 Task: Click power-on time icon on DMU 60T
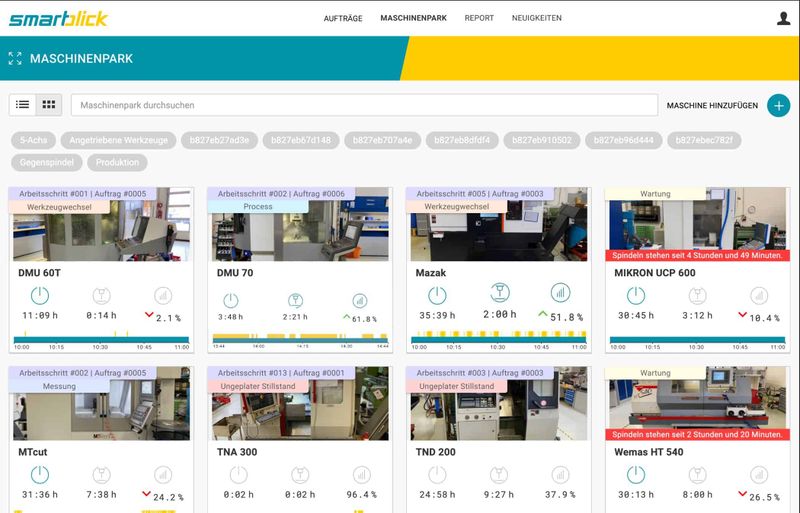(x=39, y=296)
